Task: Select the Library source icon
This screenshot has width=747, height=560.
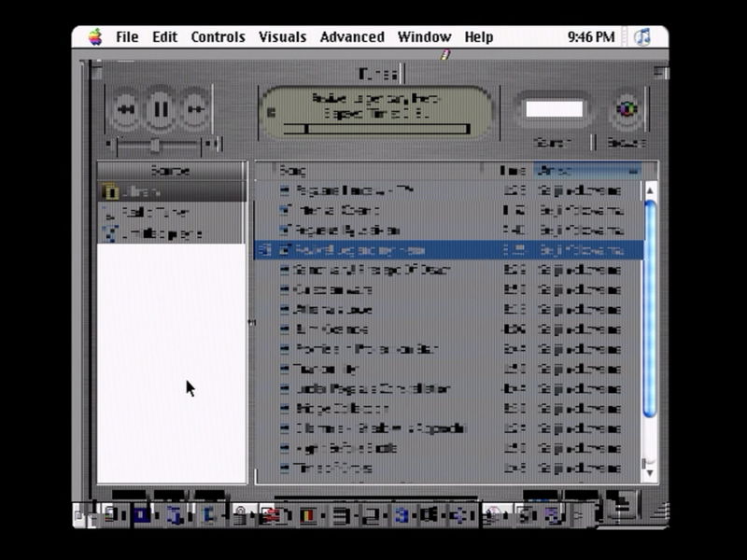Action: (x=110, y=192)
